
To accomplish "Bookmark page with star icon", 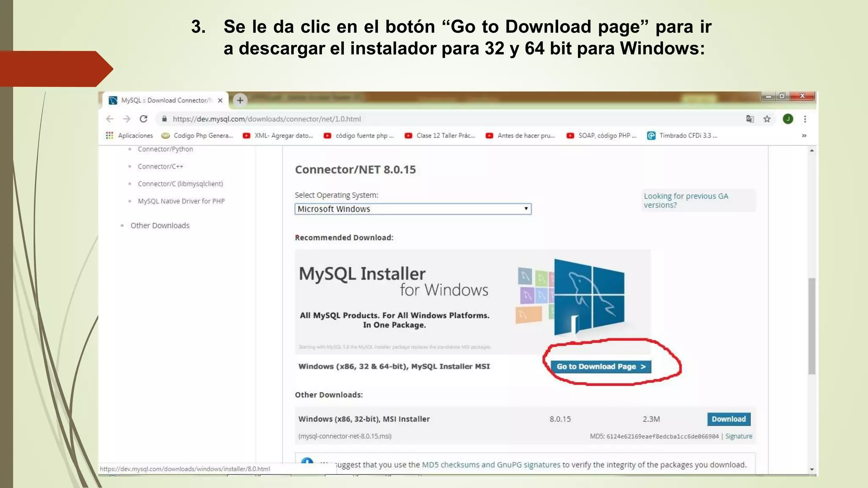I will [x=767, y=119].
